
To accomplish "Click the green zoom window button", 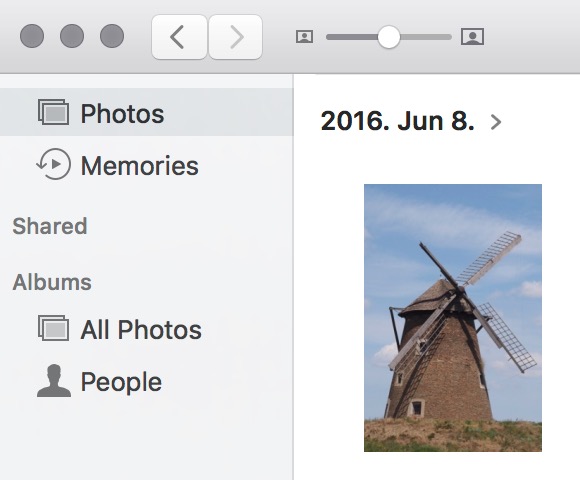I will (x=112, y=36).
